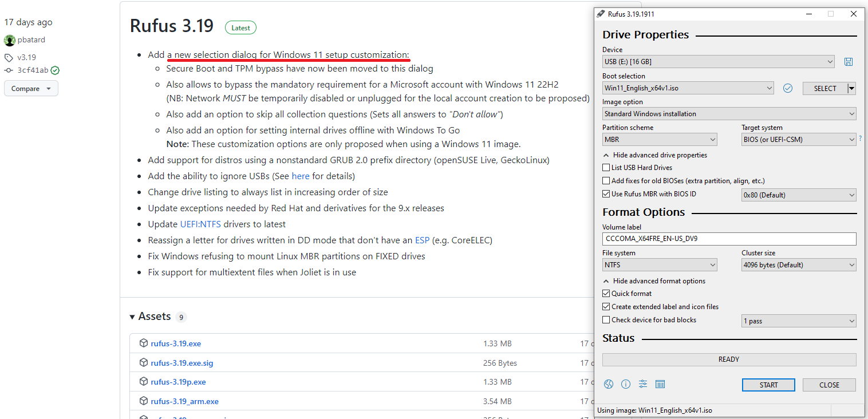Click the About Rufus info icon
Screen dimensions: 868x419
(x=625, y=384)
